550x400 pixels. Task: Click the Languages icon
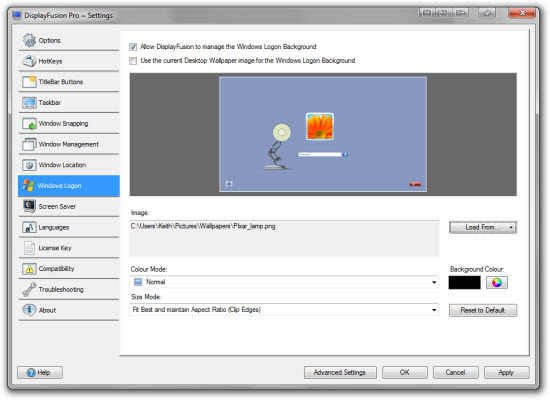pos(29,227)
